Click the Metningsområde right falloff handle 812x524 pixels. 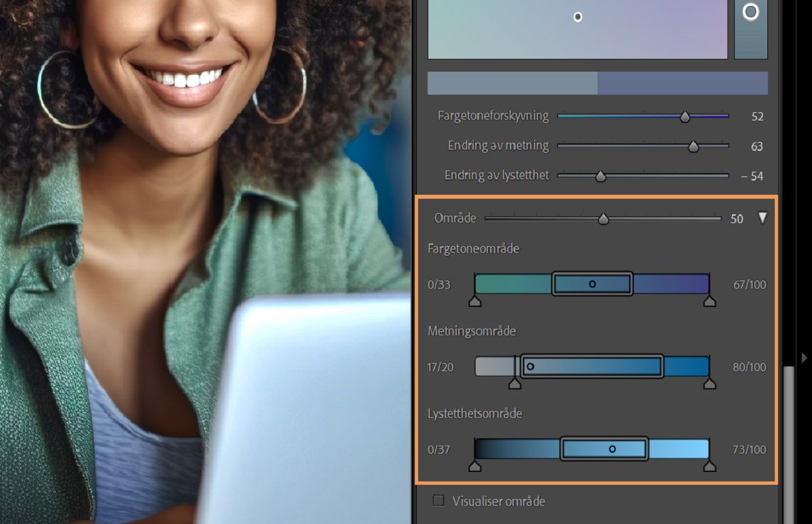coord(709,383)
